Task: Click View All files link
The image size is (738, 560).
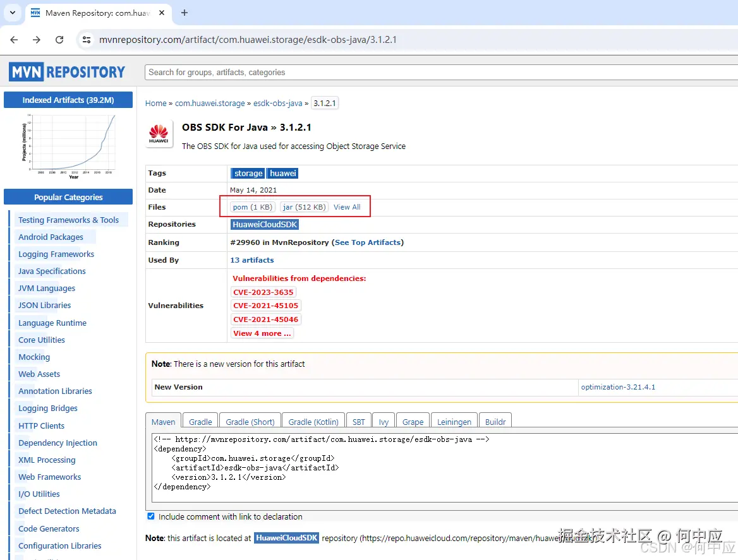Action: (x=347, y=207)
